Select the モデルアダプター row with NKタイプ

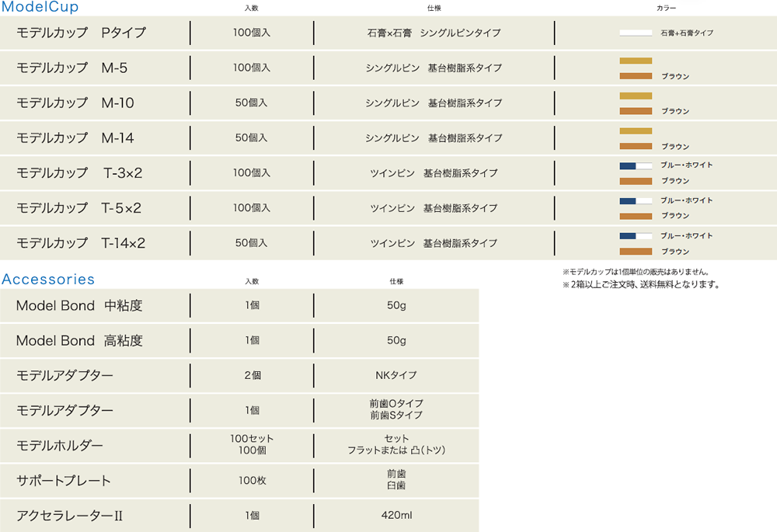[x=64, y=376]
